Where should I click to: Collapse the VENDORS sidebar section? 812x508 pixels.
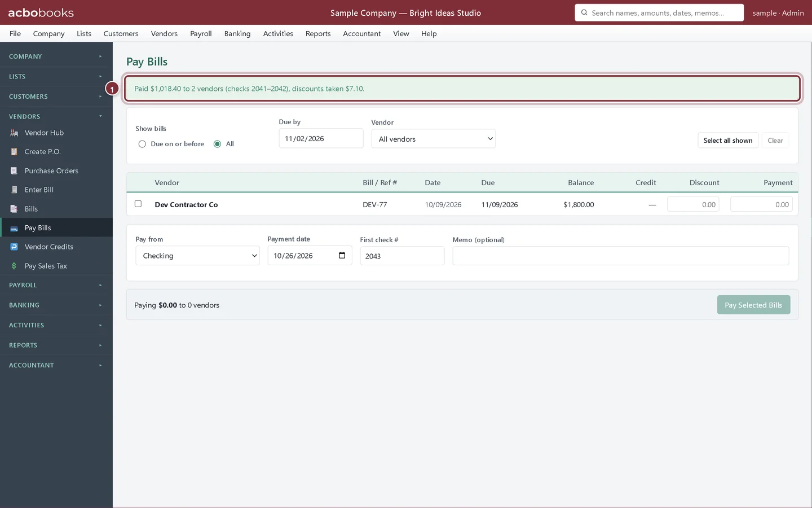pos(56,117)
